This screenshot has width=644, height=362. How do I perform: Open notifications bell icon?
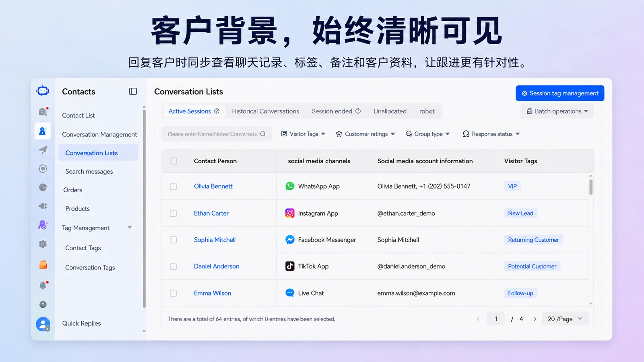43,285
